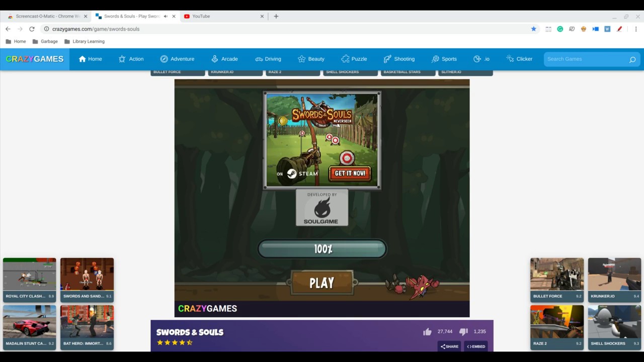Open the Arcade category
The height and width of the screenshot is (362, 644).
(x=224, y=59)
